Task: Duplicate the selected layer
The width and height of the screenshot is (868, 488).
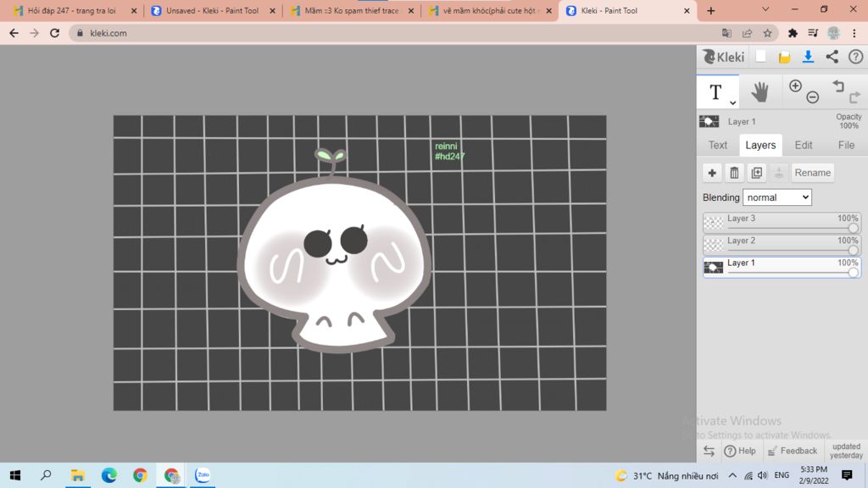Action: click(x=756, y=173)
